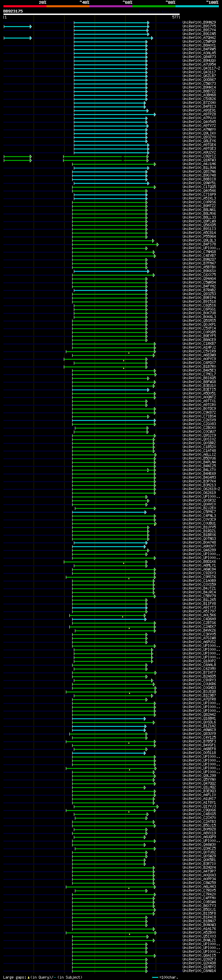Open hit UniRef100_B9HN29

tap(199, 23)
